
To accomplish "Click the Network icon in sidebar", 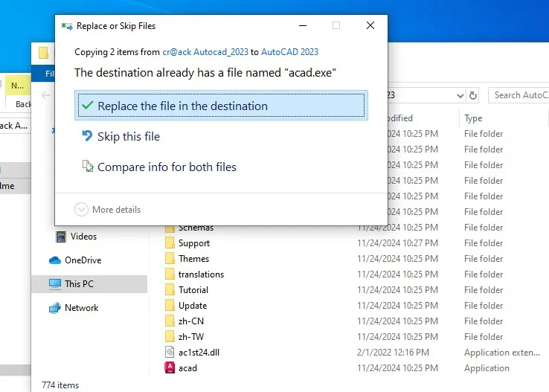I will [55, 308].
